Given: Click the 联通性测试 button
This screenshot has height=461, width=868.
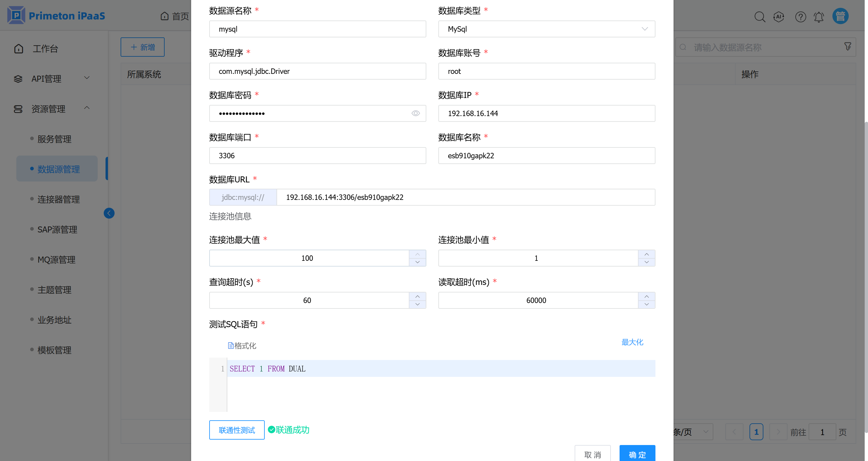Looking at the screenshot, I should tap(237, 430).
